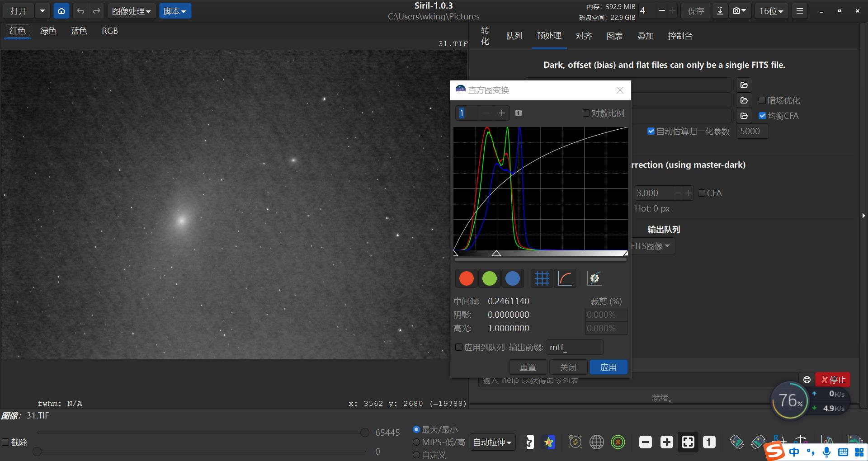This screenshot has width=868, height=461.
Task: Close the 直方图变换 dialog
Action: (620, 90)
